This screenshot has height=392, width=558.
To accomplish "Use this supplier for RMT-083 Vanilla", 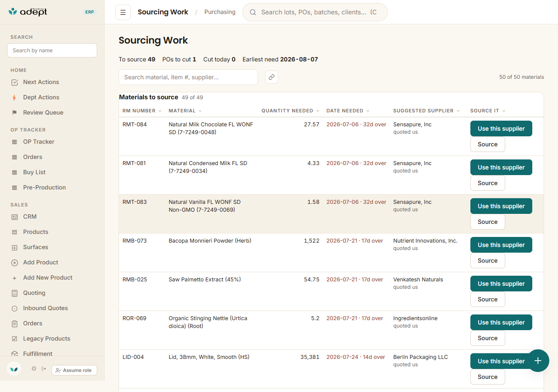I will click(x=501, y=206).
